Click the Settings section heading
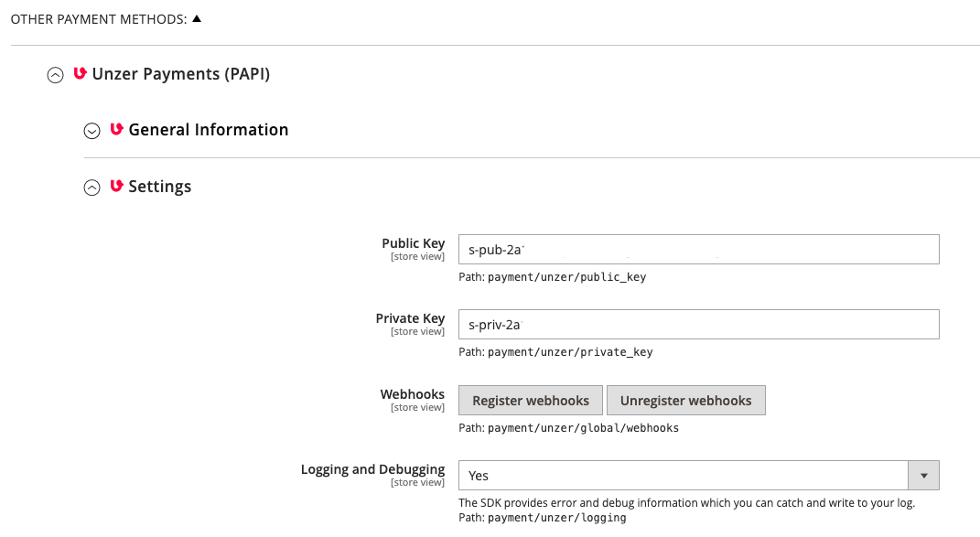The width and height of the screenshot is (980, 537). point(160,187)
